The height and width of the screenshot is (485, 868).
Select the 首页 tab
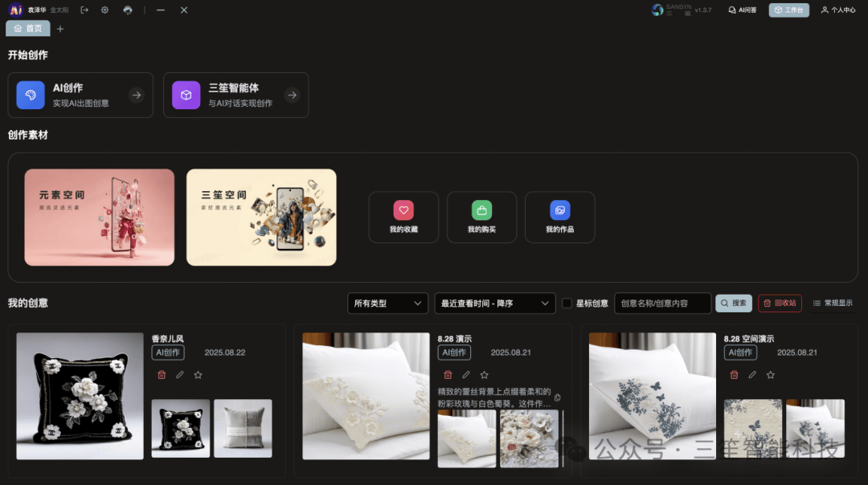(x=28, y=29)
